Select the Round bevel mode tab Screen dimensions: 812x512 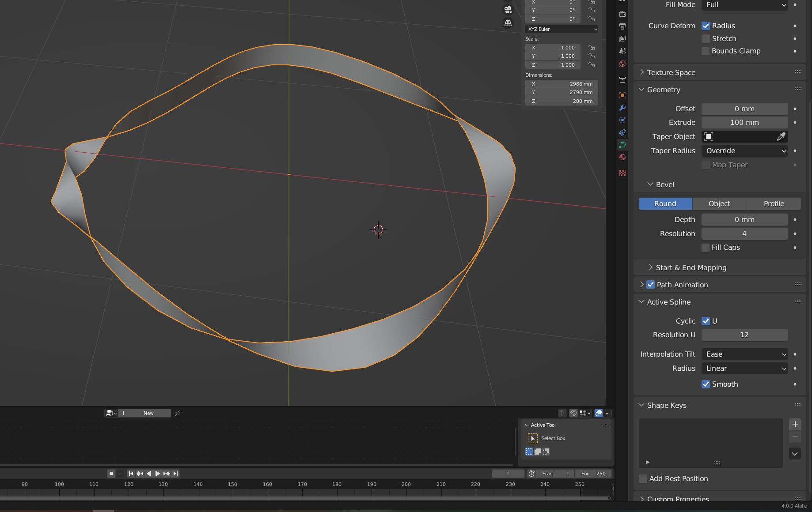665,204
